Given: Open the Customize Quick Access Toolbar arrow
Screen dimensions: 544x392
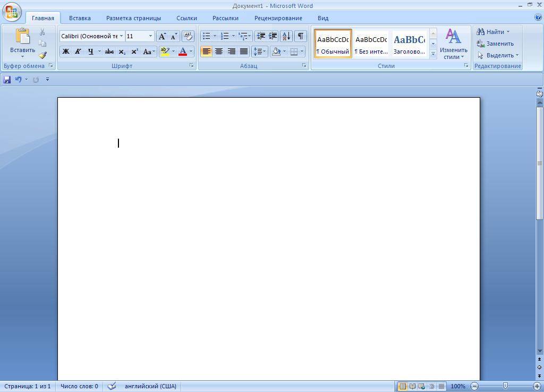Looking at the screenshot, I should [47, 80].
